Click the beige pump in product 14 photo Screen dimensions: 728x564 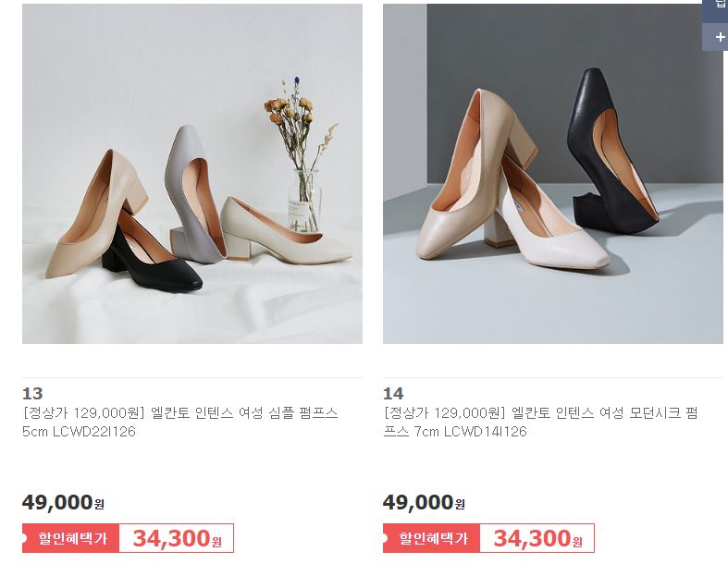469,177
